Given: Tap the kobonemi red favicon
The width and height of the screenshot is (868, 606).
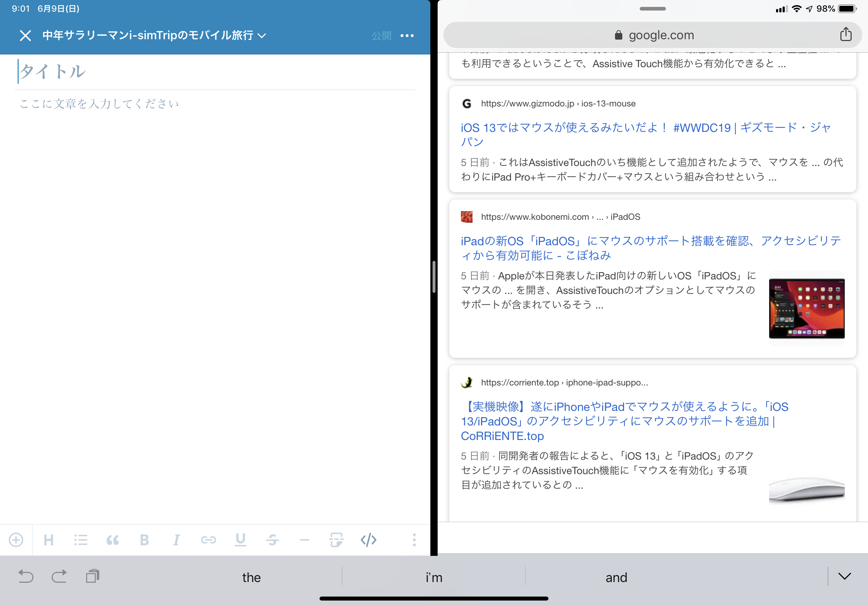Looking at the screenshot, I should point(467,217).
